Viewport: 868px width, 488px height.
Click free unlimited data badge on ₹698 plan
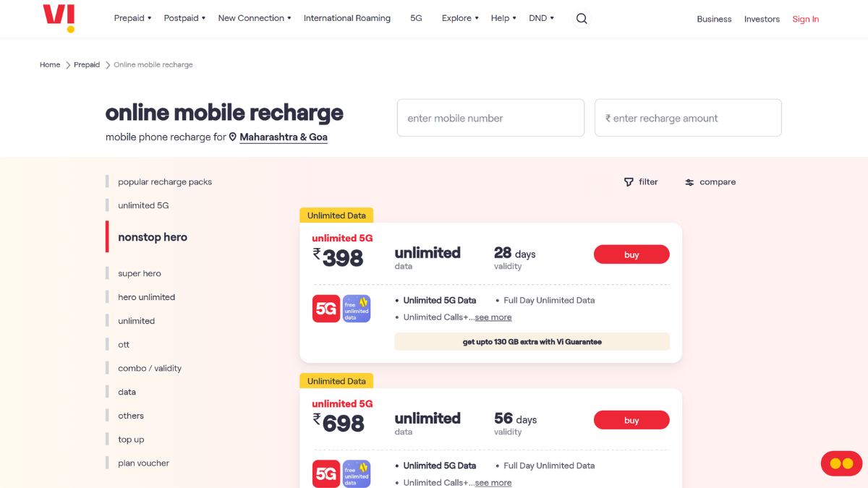click(357, 474)
